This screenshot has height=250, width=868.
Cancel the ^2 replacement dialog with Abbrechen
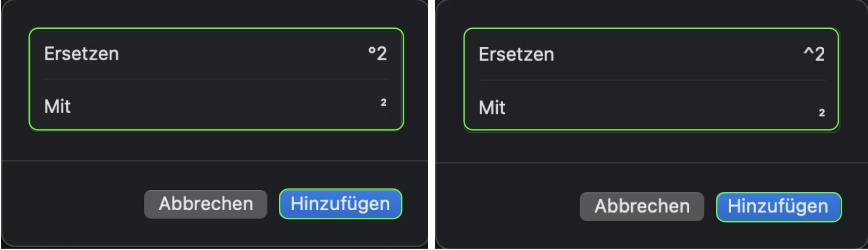coord(641,206)
